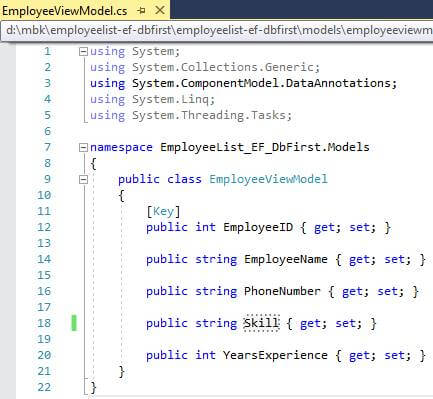Viewport: 433px width, 399px height.
Task: Click line number 18 in the margin
Action: (44, 323)
